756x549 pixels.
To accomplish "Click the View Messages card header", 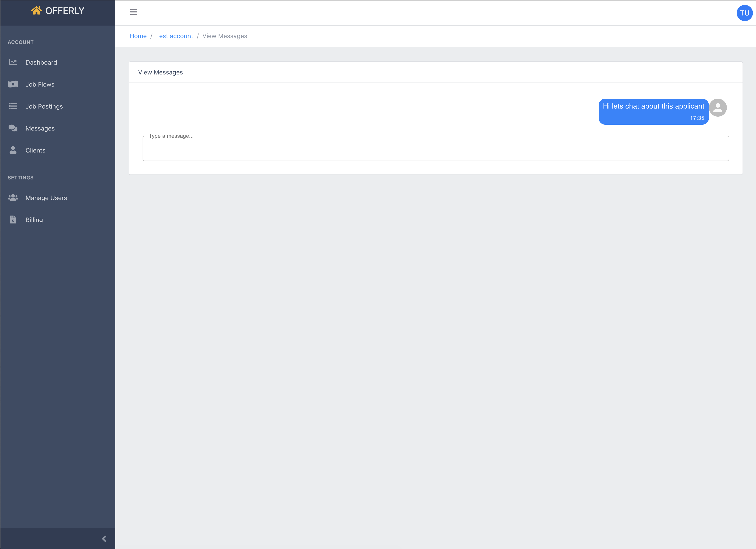I will pos(436,72).
